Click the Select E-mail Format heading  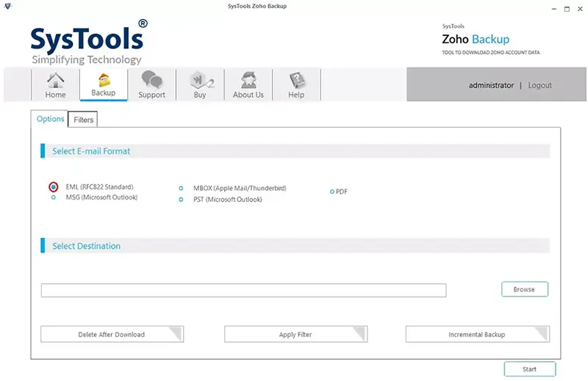(91, 151)
